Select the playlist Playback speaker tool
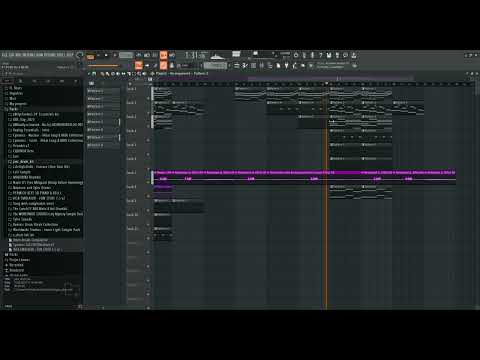The image size is (480, 360). (x=144, y=74)
